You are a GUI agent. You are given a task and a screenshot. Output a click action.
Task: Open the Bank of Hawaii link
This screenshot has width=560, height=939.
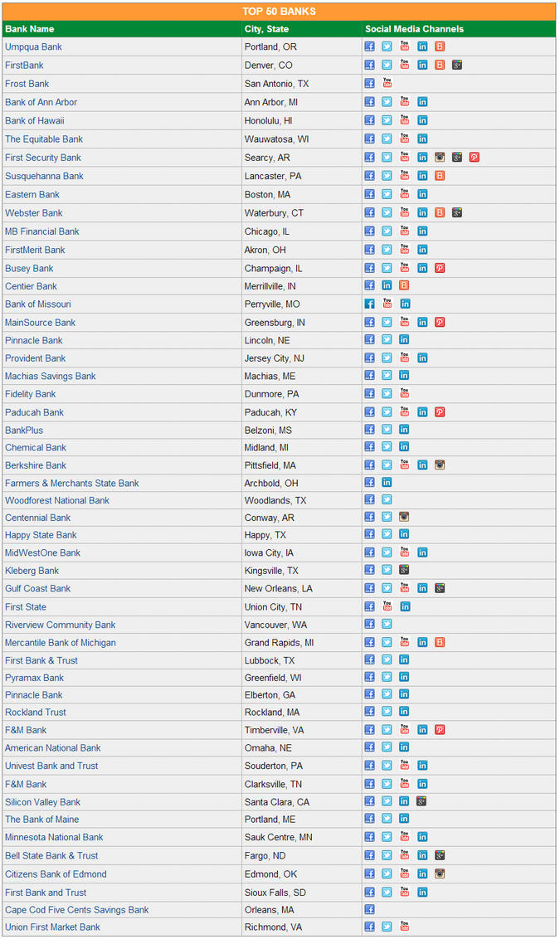tap(34, 120)
